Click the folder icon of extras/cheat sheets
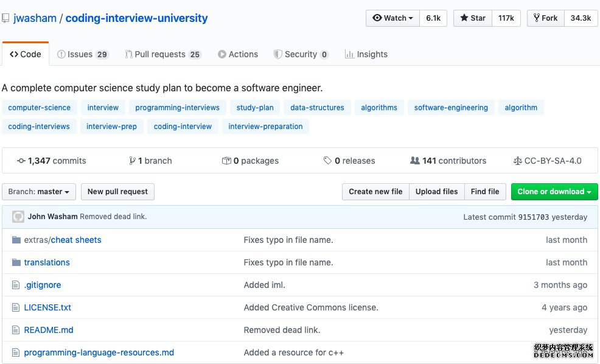Screen dimensions: 600x364 coord(16,240)
